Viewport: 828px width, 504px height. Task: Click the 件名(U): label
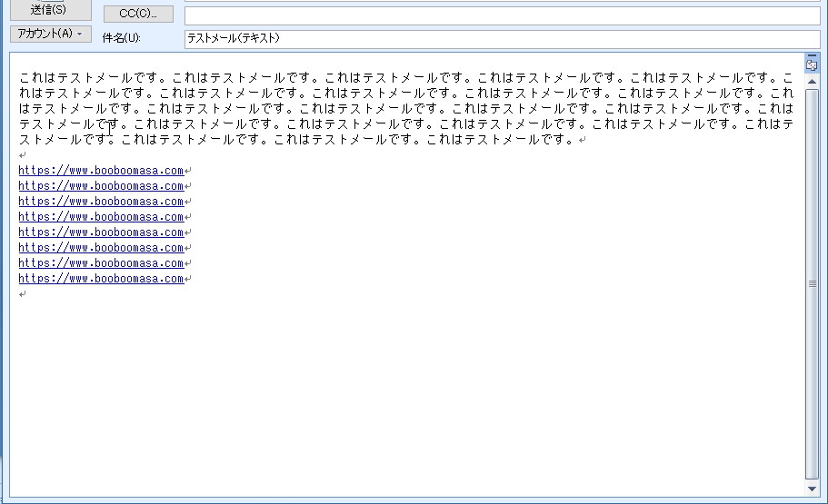122,38
